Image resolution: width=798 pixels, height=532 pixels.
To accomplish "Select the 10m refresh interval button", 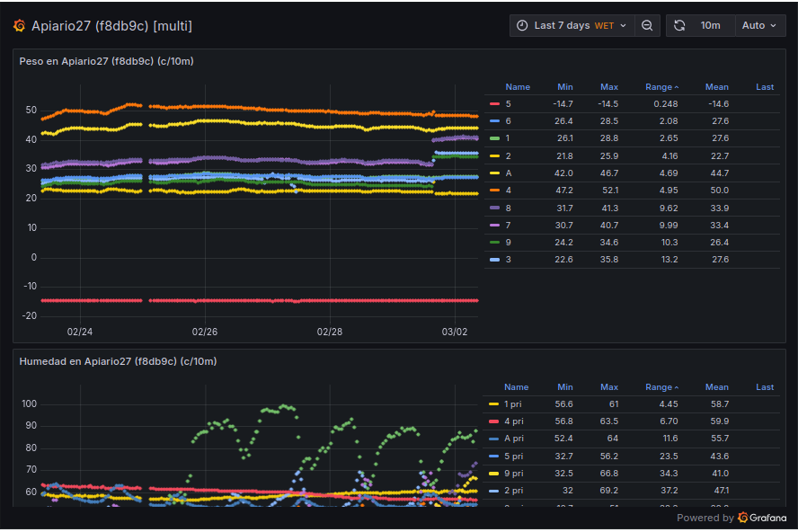I will coord(710,25).
